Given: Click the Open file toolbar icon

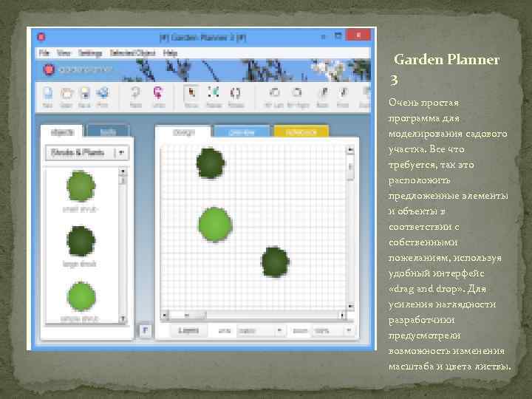Looking at the screenshot, I should (x=66, y=94).
